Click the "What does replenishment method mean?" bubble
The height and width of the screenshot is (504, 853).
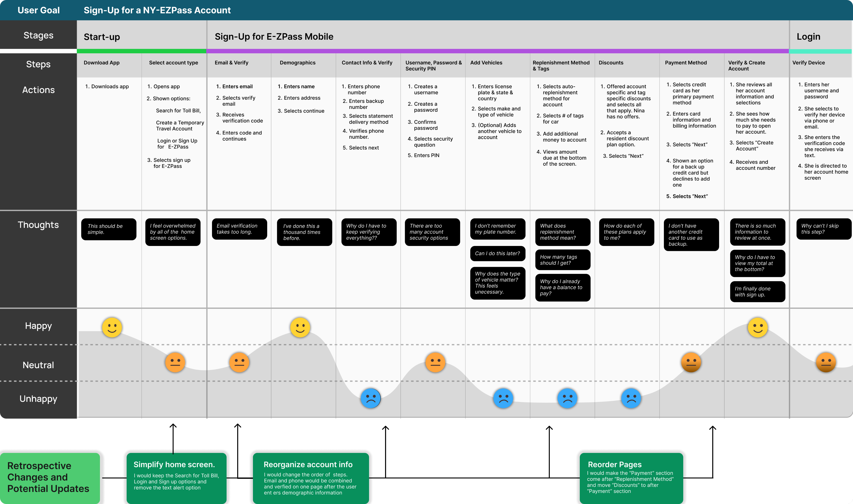coord(563,232)
